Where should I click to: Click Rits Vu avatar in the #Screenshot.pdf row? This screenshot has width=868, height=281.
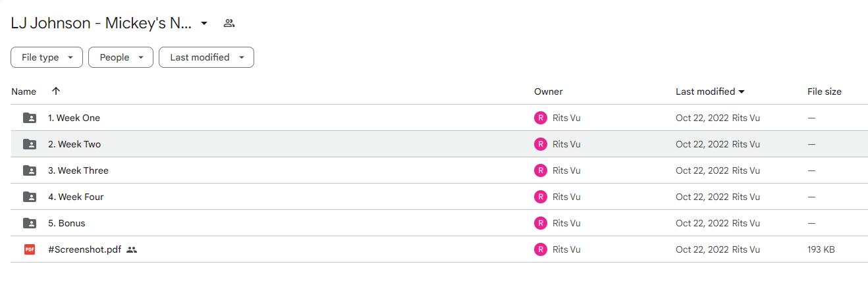click(541, 249)
